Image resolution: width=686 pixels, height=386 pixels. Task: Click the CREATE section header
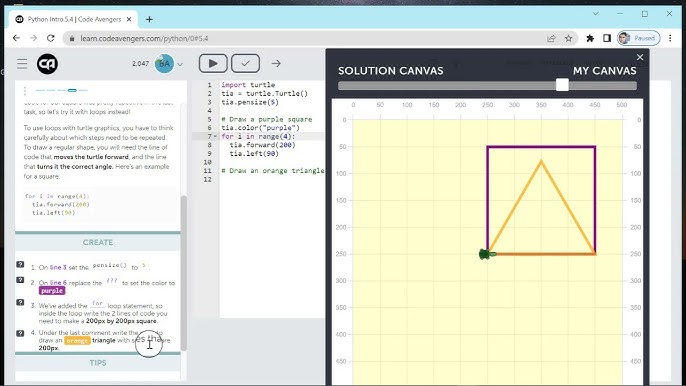click(98, 242)
